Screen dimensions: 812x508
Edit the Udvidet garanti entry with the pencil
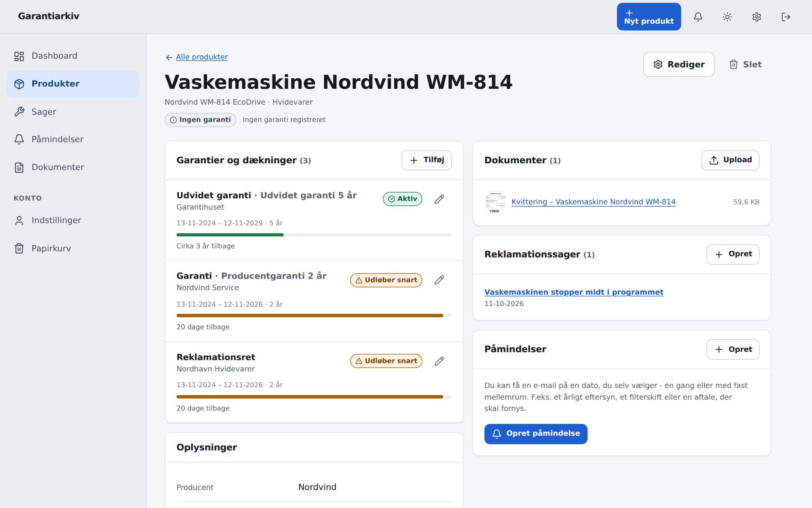tap(439, 199)
